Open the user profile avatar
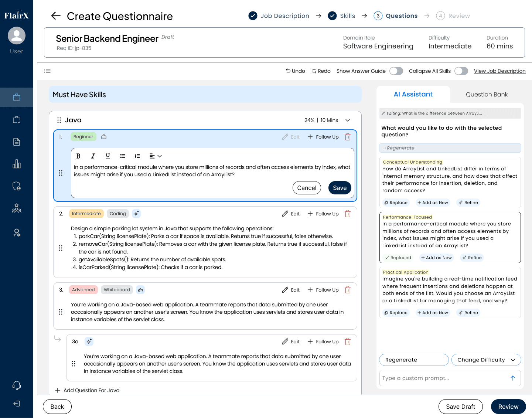 click(x=17, y=36)
